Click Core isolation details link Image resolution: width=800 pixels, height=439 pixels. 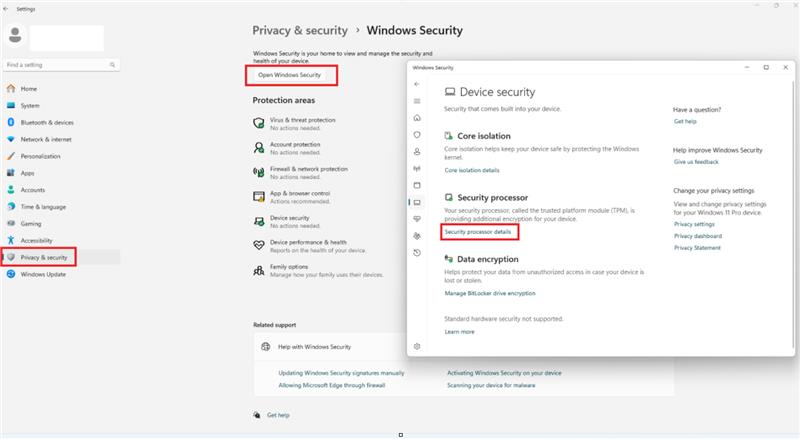472,170
